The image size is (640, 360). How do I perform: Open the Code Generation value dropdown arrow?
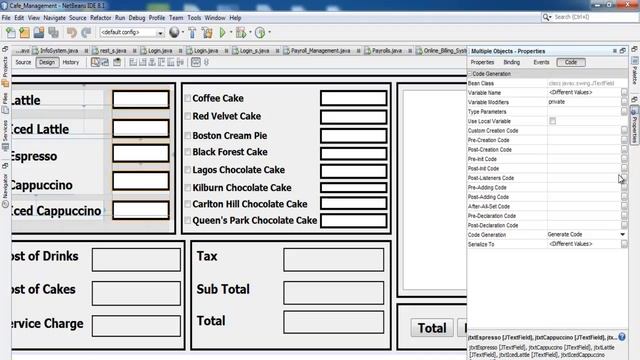coord(622,234)
